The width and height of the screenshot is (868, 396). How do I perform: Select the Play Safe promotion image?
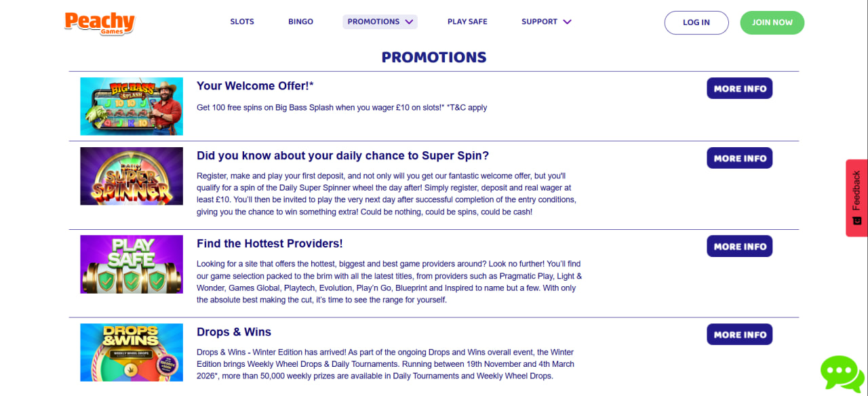pyautogui.click(x=132, y=264)
